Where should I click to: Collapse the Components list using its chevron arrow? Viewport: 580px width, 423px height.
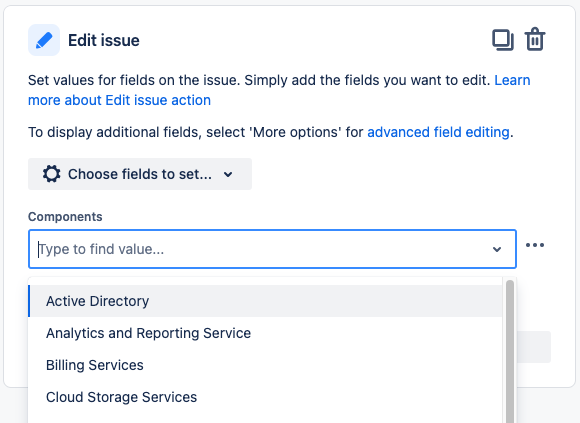tap(497, 249)
